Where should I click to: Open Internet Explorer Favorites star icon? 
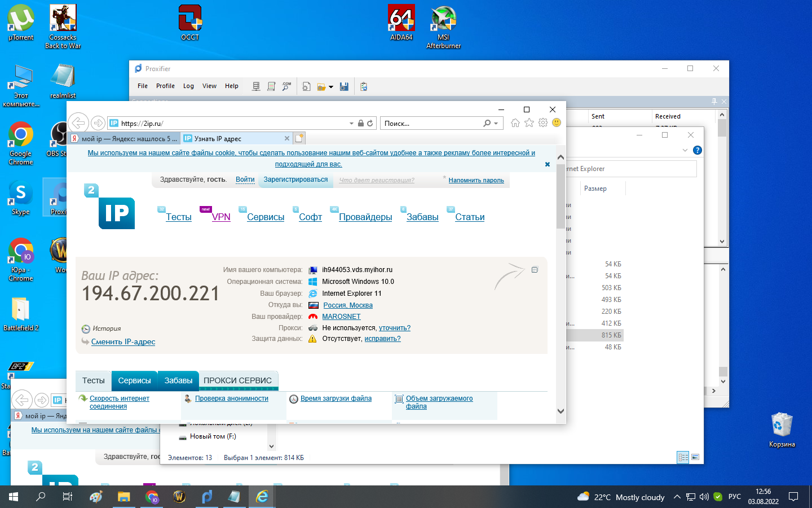coord(529,123)
